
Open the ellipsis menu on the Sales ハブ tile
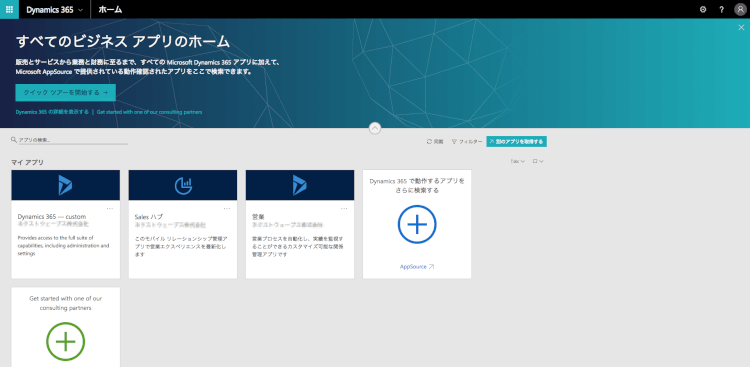[227, 208]
